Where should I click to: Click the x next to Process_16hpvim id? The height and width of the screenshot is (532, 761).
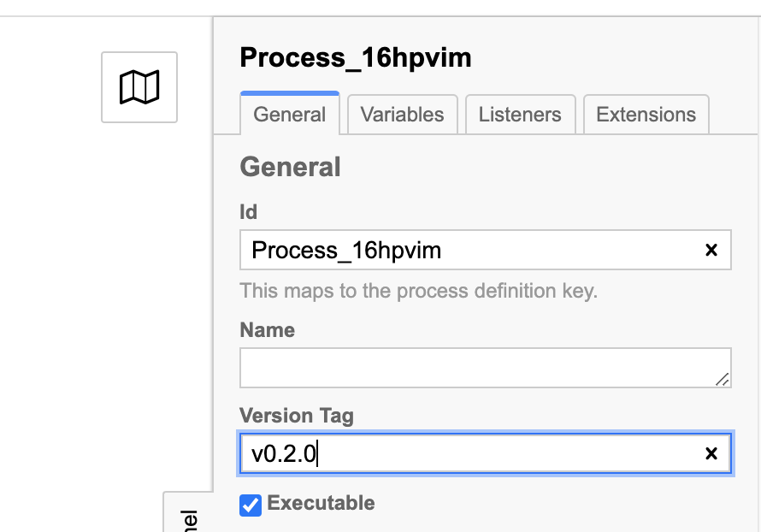click(x=712, y=250)
